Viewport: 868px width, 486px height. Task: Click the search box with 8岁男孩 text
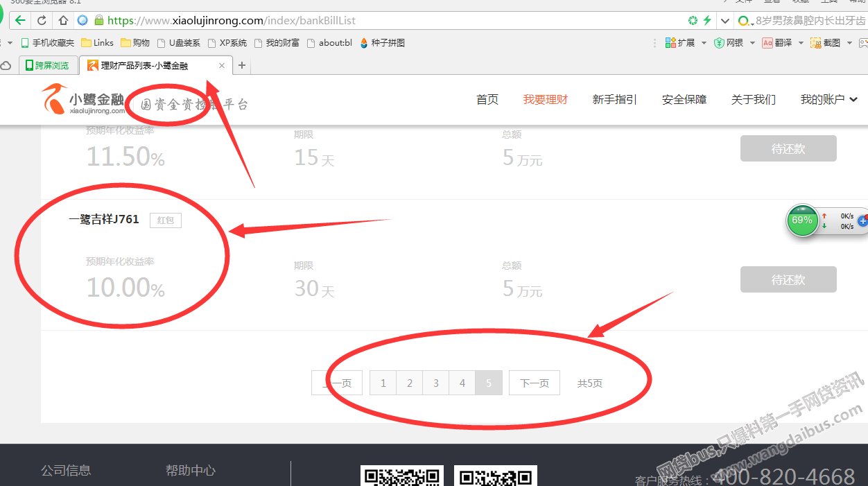click(801, 21)
